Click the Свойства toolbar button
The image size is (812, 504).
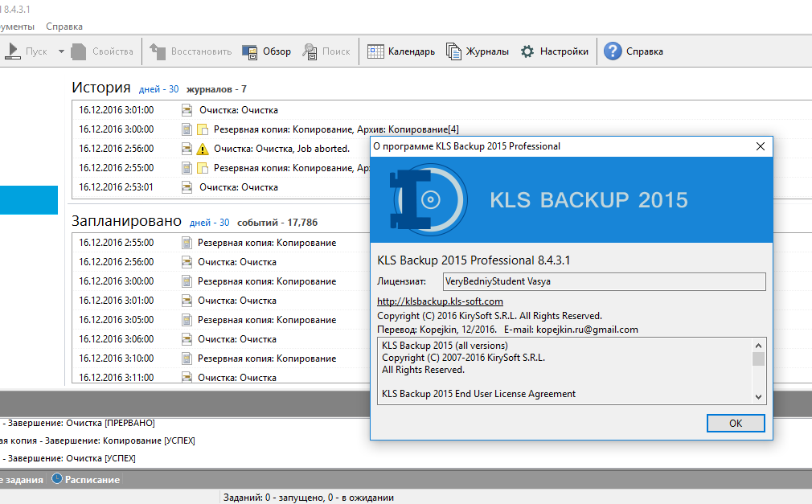pyautogui.click(x=102, y=51)
